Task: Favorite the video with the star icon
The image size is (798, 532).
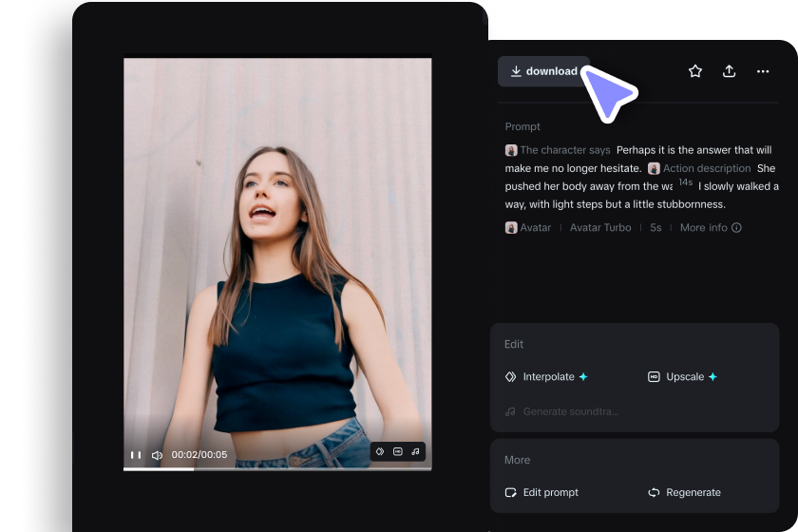Action: pos(695,71)
